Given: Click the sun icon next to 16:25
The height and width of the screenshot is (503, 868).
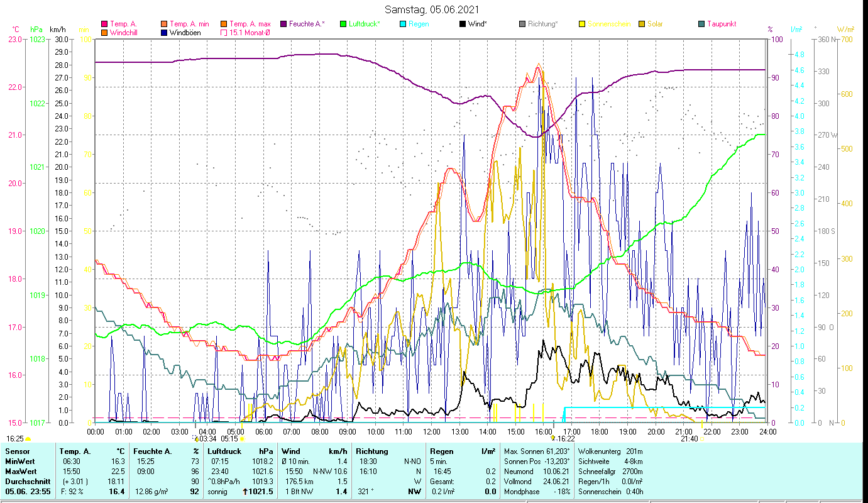Looking at the screenshot, I should pyautogui.click(x=28, y=439).
